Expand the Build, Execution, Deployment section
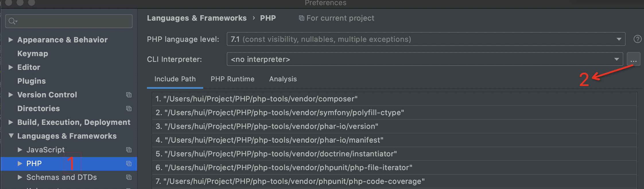The width and height of the screenshot is (644, 189). [11, 122]
